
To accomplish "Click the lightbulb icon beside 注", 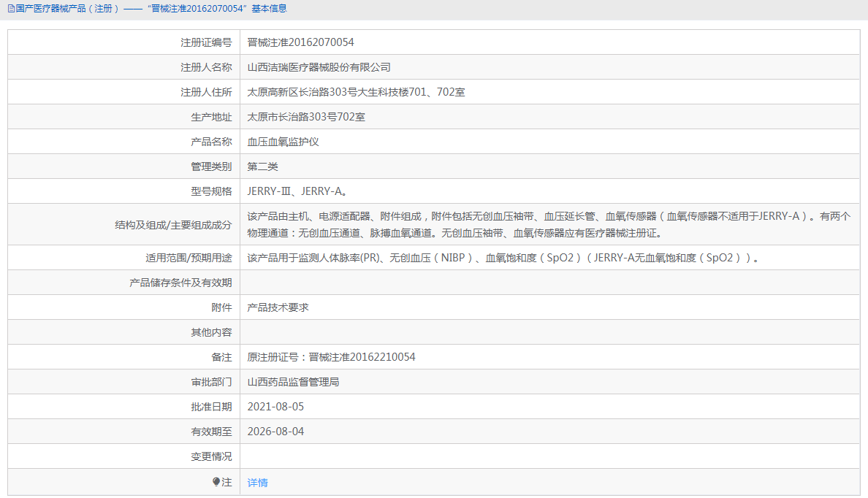I will click(x=216, y=482).
